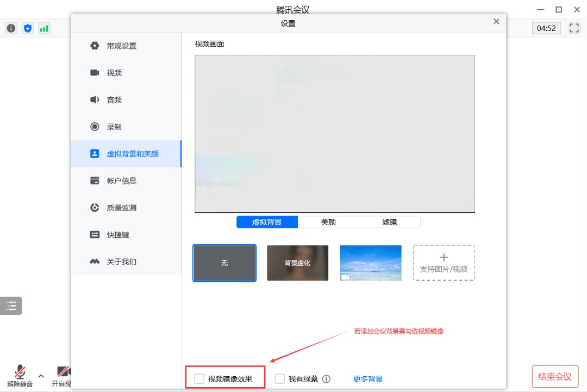Check the green network signal icon
Viewport: 587px width, 392px height.
[44, 28]
